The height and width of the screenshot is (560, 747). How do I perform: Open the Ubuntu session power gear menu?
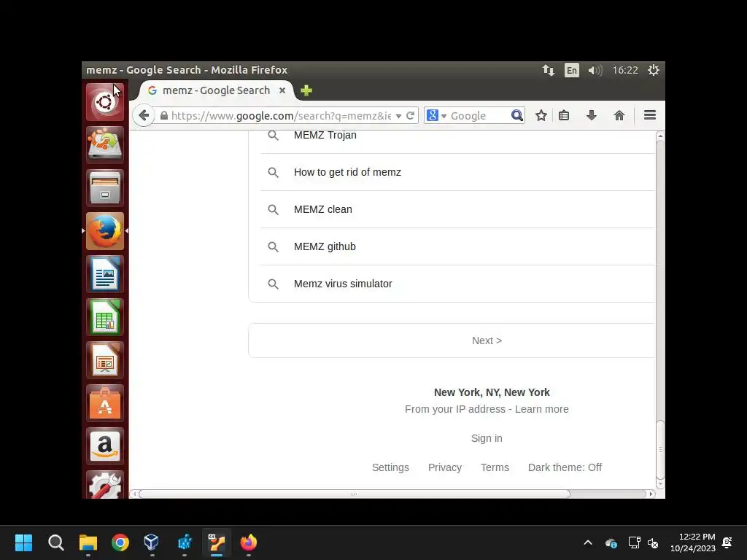[x=653, y=71]
